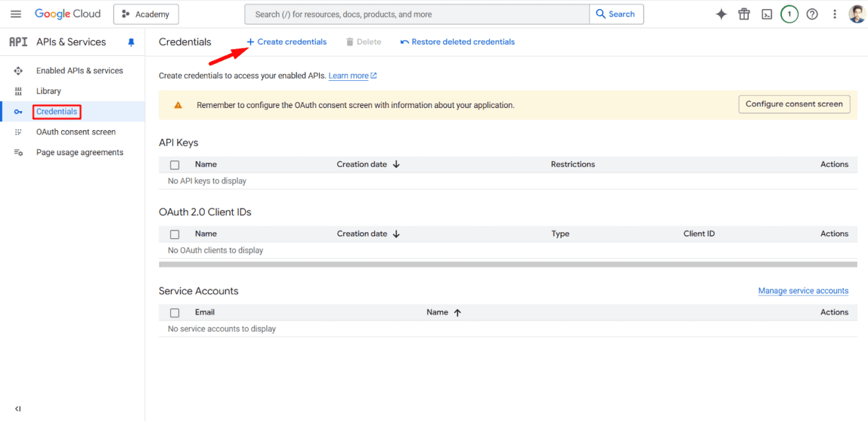
Task: Select all OAuth 2.0 Client IDs checkbox
Action: point(175,234)
